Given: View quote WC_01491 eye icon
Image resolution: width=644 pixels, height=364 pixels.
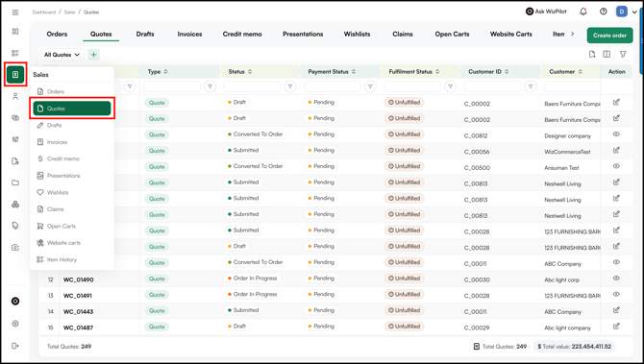Looking at the screenshot, I should tap(616, 294).
